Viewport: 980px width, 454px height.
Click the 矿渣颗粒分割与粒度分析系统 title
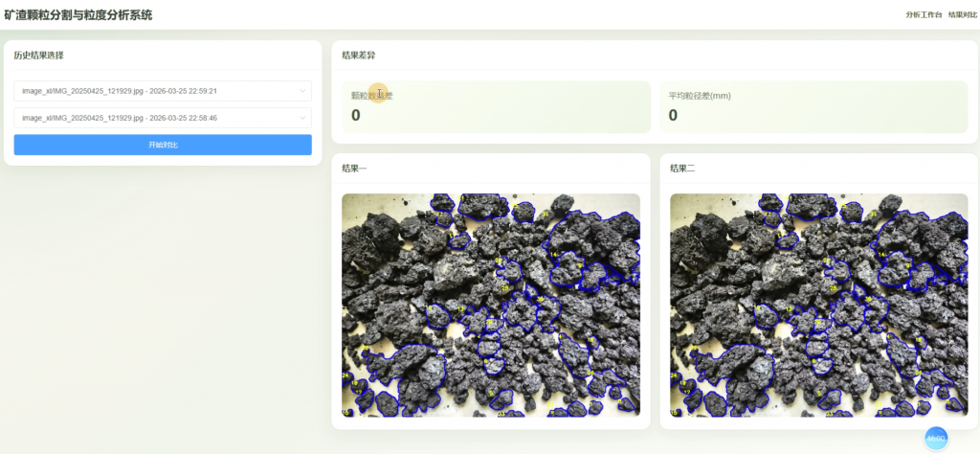tap(78, 15)
